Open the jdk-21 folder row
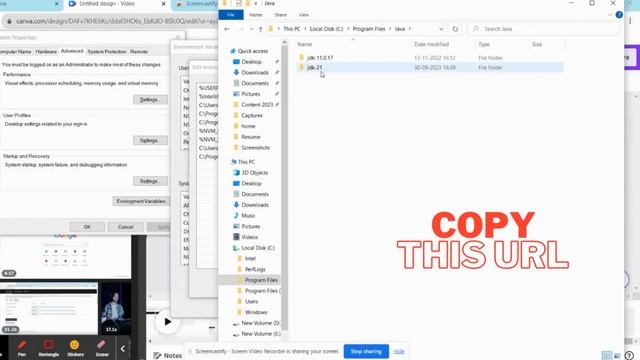The height and width of the screenshot is (360, 640). [x=430, y=67]
